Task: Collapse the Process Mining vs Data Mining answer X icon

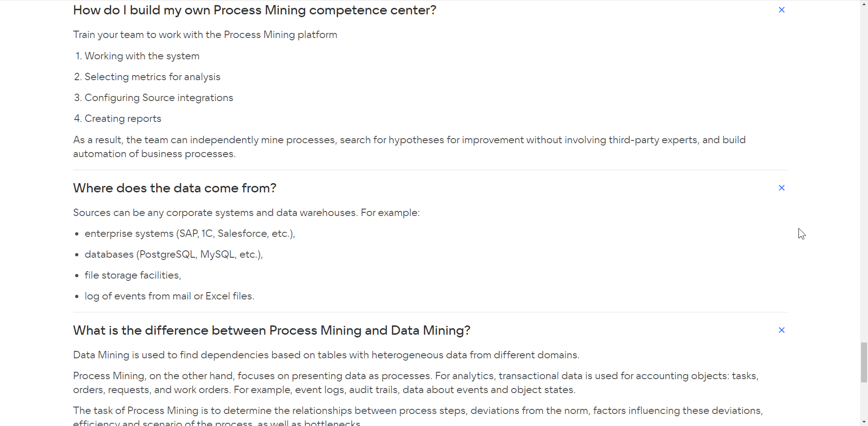Action: pos(781,330)
